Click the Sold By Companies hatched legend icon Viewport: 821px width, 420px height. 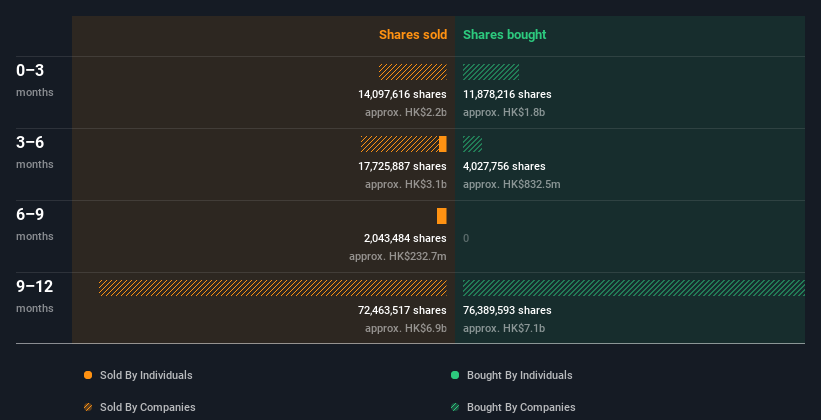click(x=88, y=407)
